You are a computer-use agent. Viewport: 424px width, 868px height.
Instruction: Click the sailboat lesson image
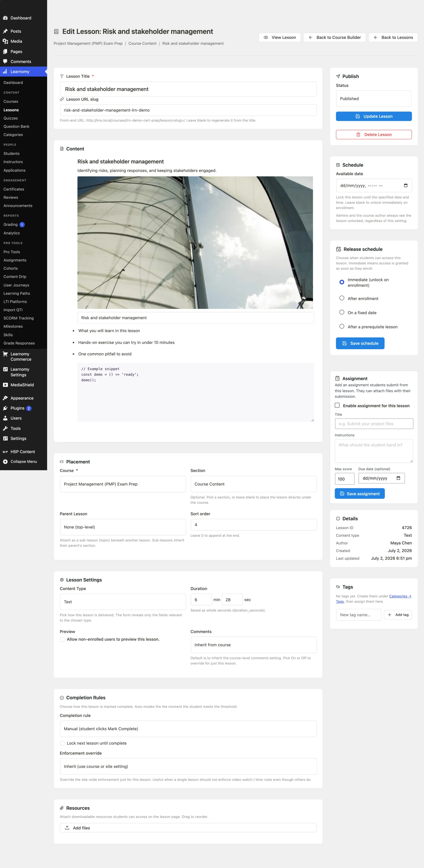coord(195,243)
